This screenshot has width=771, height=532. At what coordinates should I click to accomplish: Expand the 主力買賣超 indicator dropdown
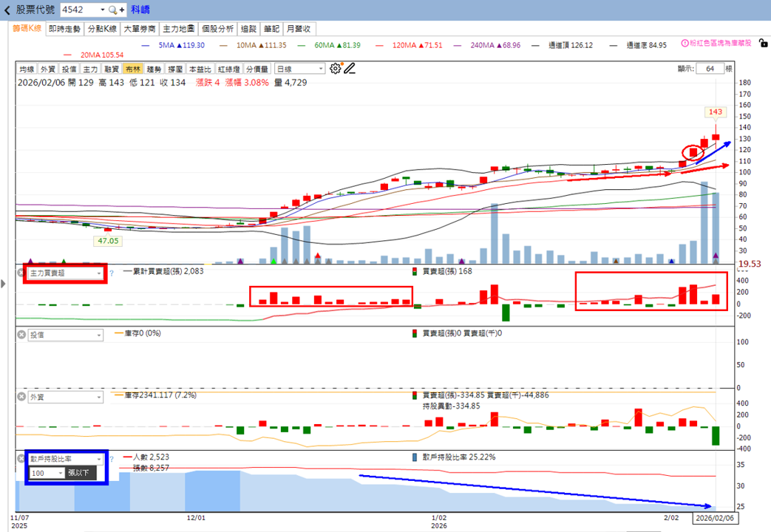(x=65, y=273)
